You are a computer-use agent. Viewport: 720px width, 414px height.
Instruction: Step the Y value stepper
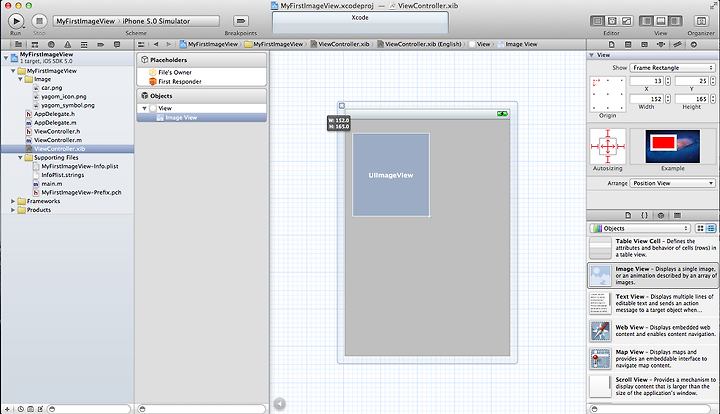[x=713, y=81]
